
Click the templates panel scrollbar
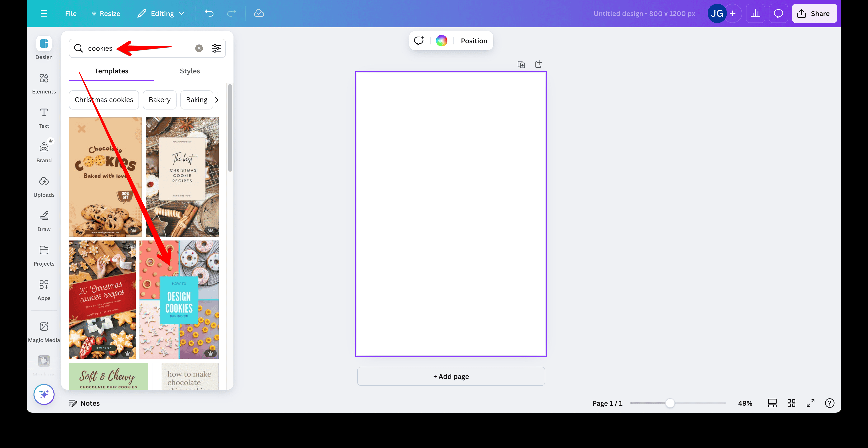point(230,128)
